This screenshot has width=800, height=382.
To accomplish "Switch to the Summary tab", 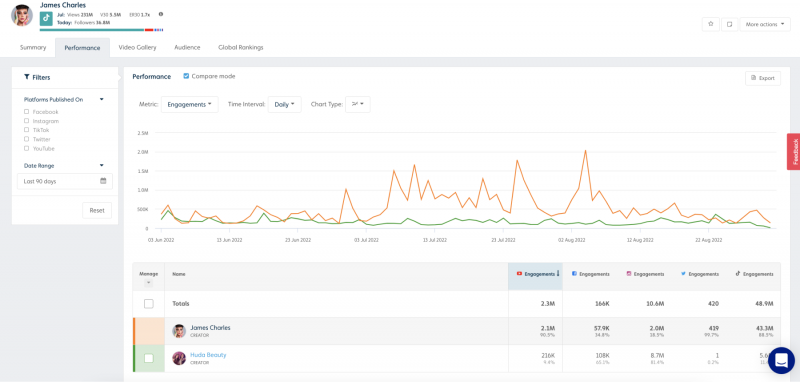I will [33, 47].
